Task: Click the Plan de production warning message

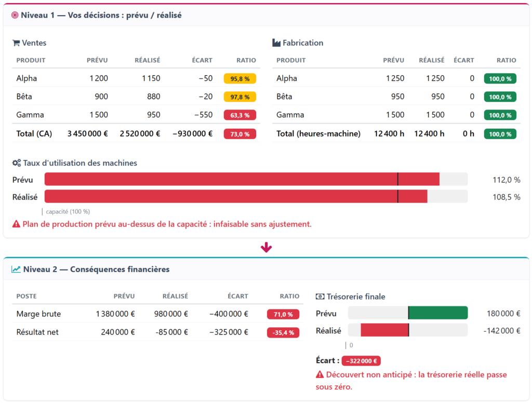Action: pyautogui.click(x=167, y=224)
